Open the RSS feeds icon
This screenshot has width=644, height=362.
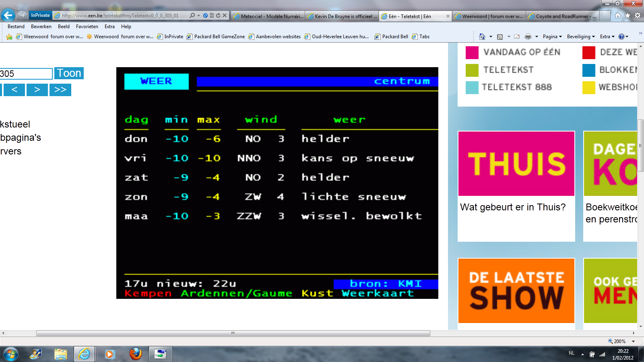pos(500,37)
